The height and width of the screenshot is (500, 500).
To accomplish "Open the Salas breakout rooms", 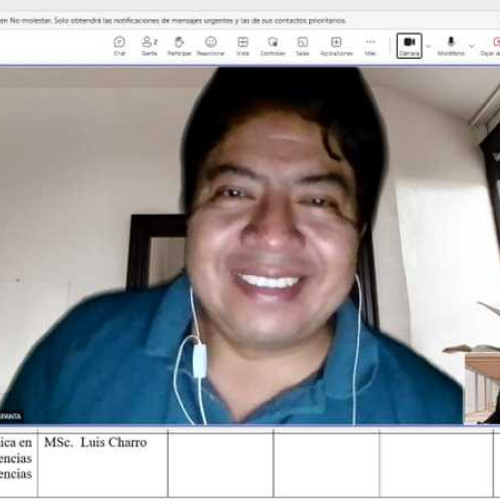I will click(x=303, y=46).
